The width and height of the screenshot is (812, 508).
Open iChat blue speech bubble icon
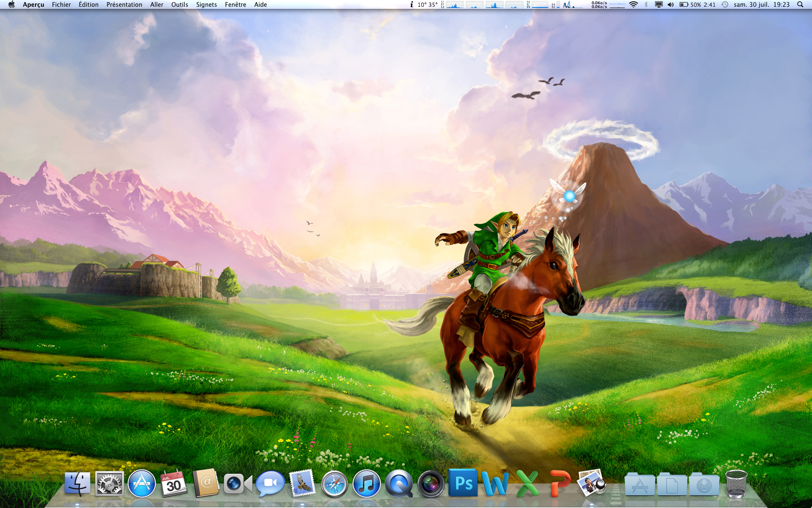click(x=270, y=483)
